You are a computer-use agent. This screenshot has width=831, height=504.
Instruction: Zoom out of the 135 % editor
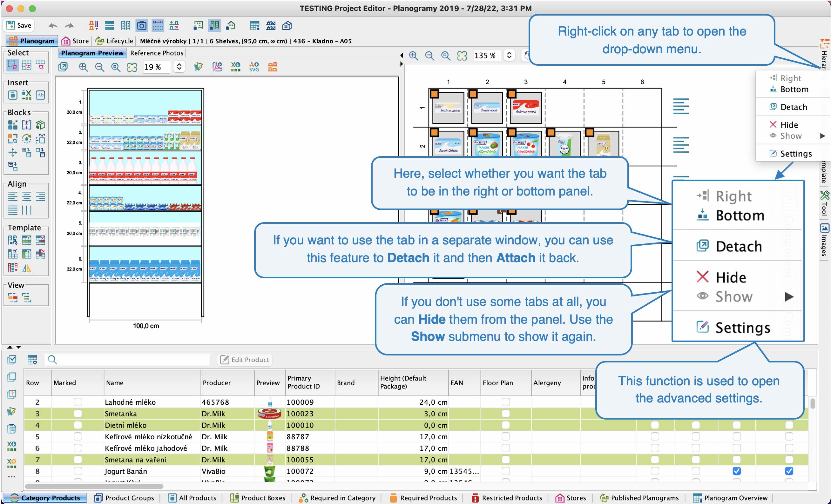(430, 56)
